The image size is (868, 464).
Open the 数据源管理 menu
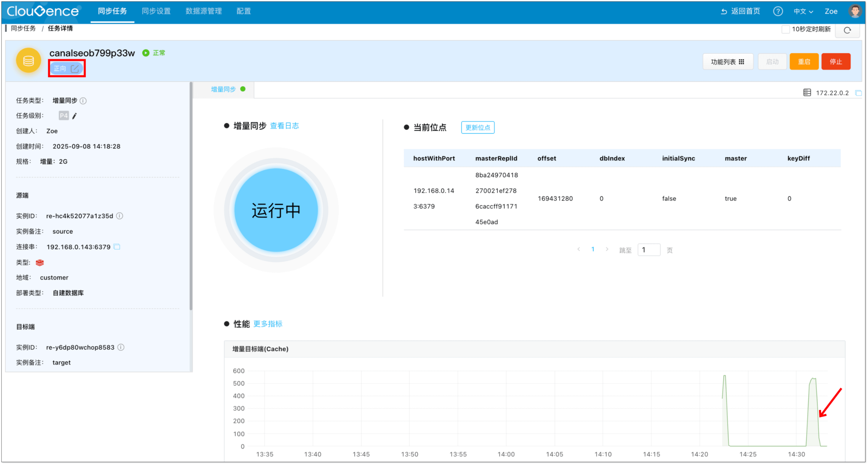point(204,11)
